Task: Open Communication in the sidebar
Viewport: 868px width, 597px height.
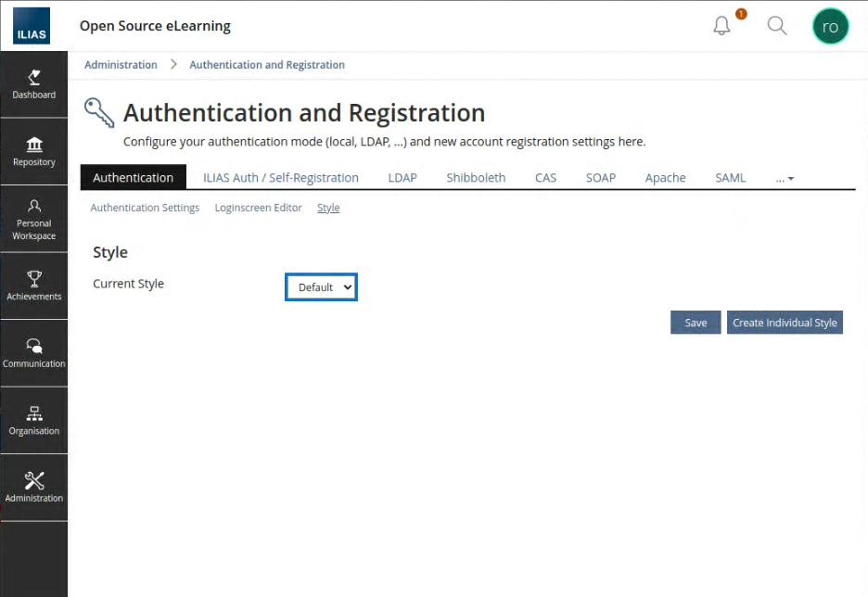Action: click(34, 353)
